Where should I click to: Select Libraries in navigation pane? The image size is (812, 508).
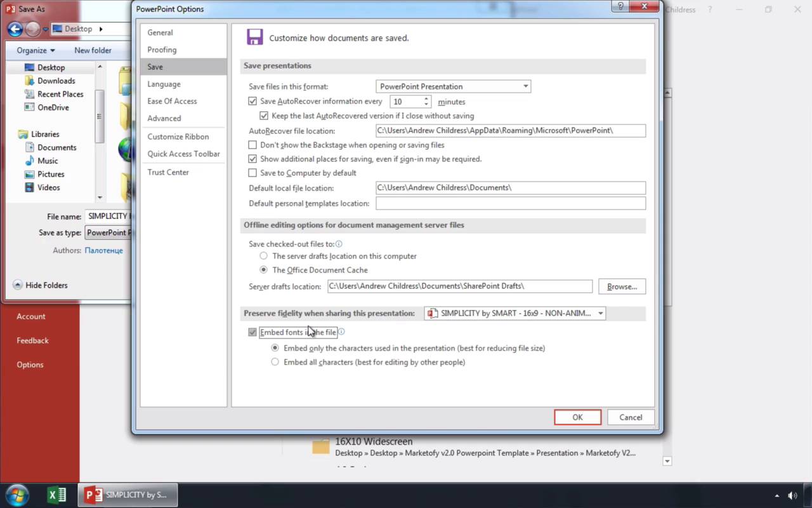45,134
